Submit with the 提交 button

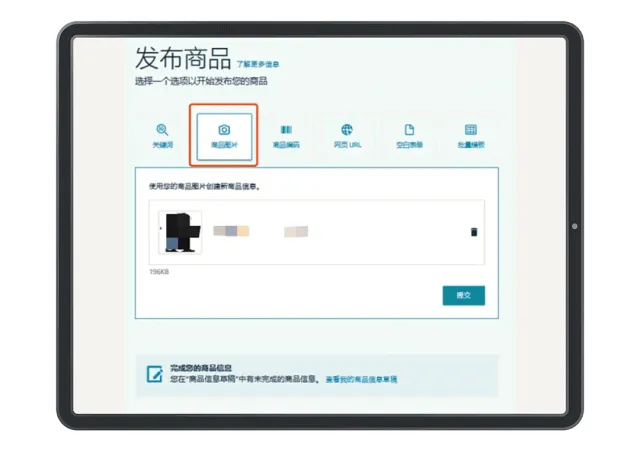464,295
